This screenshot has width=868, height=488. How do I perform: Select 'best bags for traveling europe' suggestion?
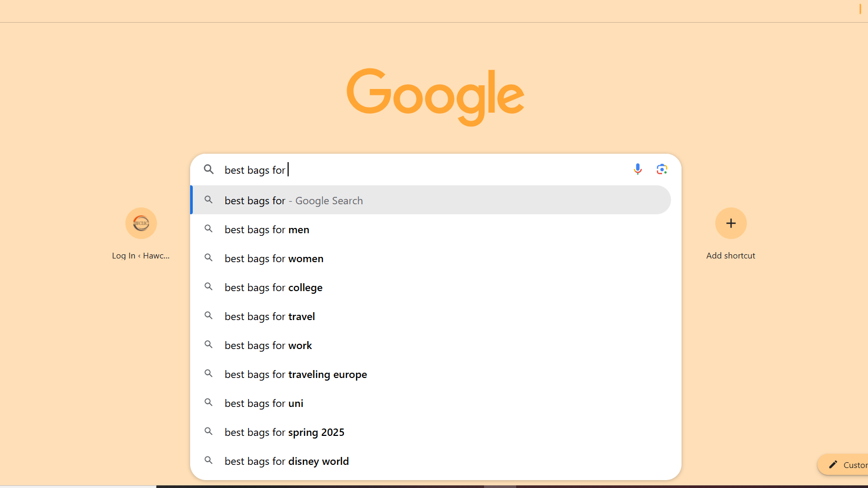click(x=431, y=374)
